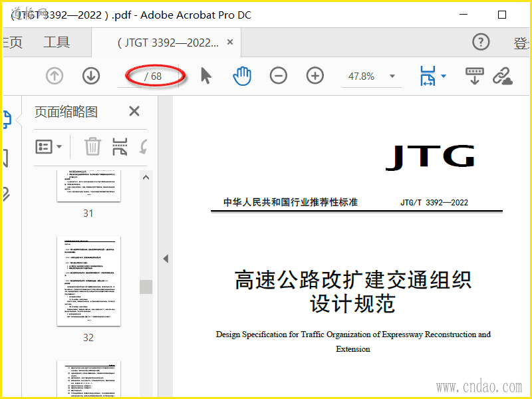Maximize the Acrobat window
Screen dimensions: 532x399
click(x=502, y=15)
